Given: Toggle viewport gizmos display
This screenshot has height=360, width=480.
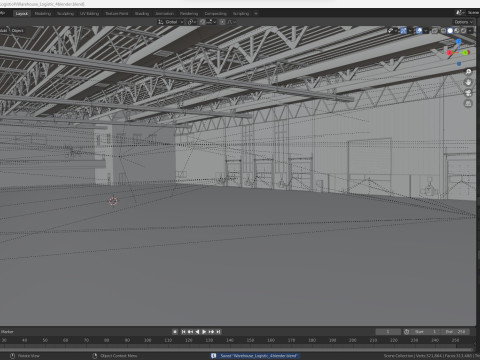Looking at the screenshot, I should [x=403, y=31].
